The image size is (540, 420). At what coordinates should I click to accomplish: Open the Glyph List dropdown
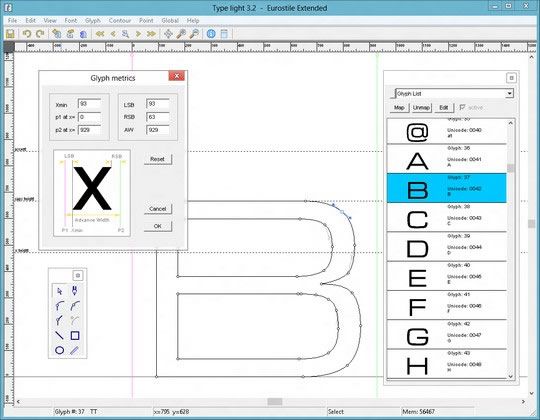pos(454,94)
